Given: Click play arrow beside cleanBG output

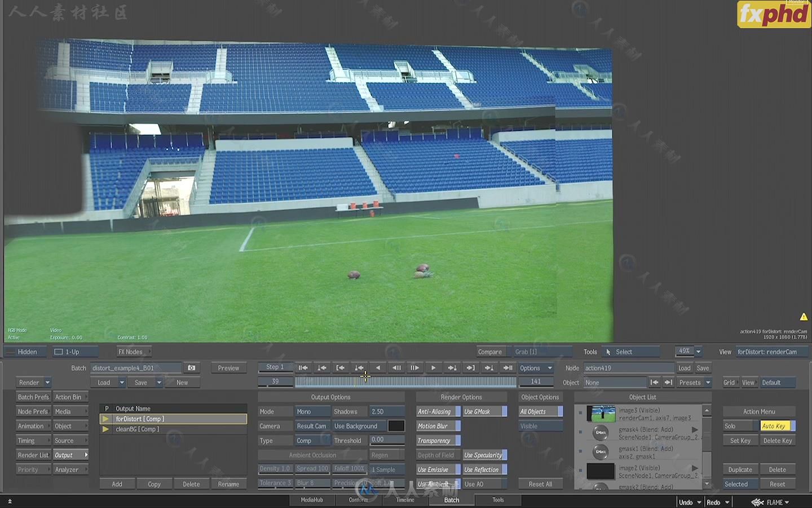Looking at the screenshot, I should (105, 429).
